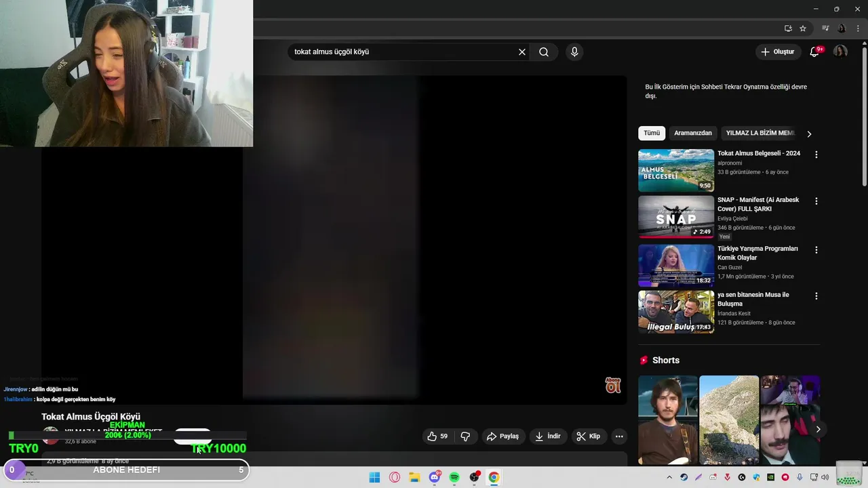Open microphone tray icon
Image resolution: width=868 pixels, height=488 pixels.
(800, 477)
